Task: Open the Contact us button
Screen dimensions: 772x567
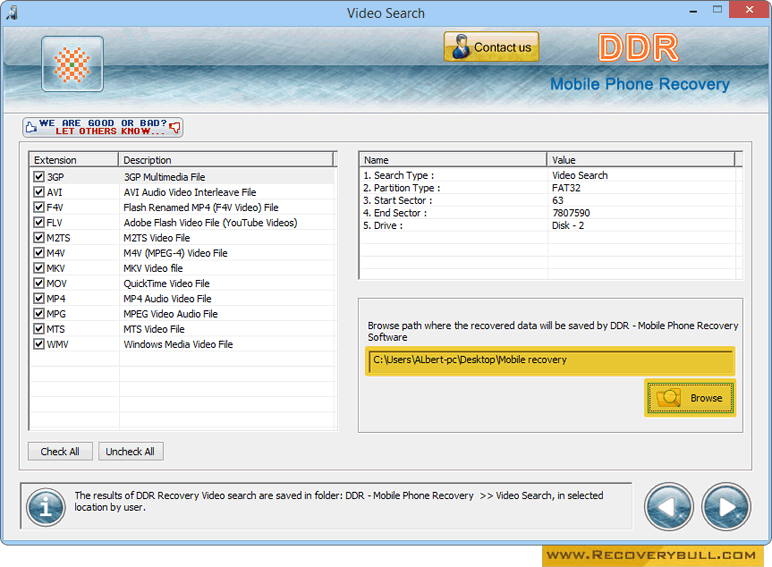Action: pos(491,47)
